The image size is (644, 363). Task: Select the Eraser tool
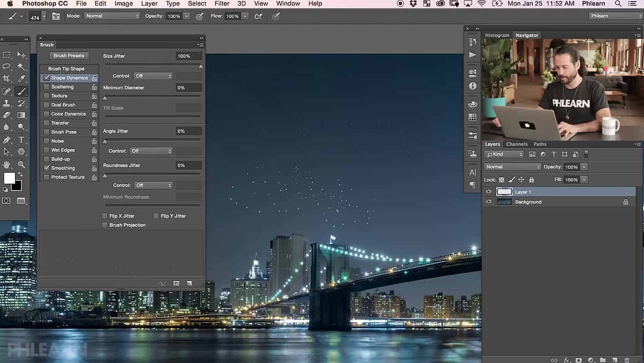6,115
